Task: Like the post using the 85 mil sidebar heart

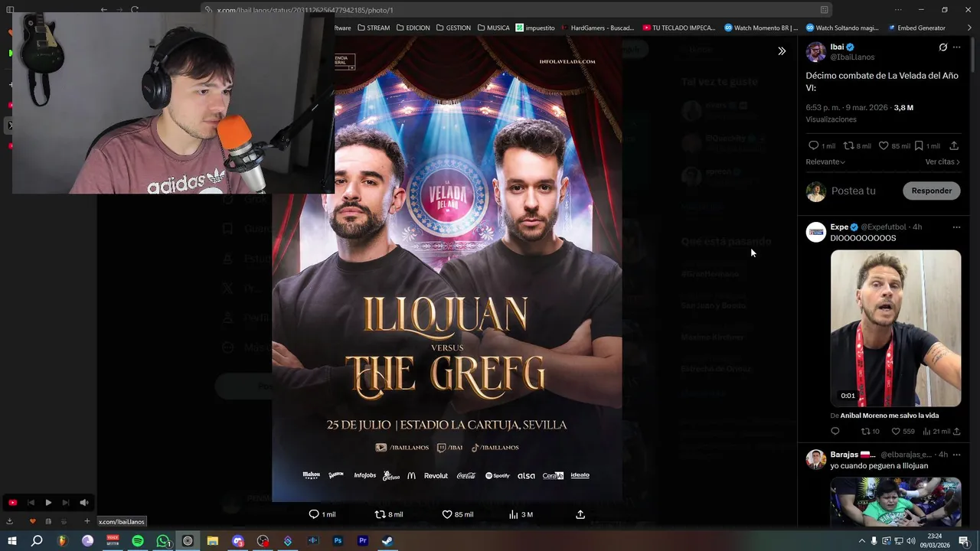Action: point(893,145)
